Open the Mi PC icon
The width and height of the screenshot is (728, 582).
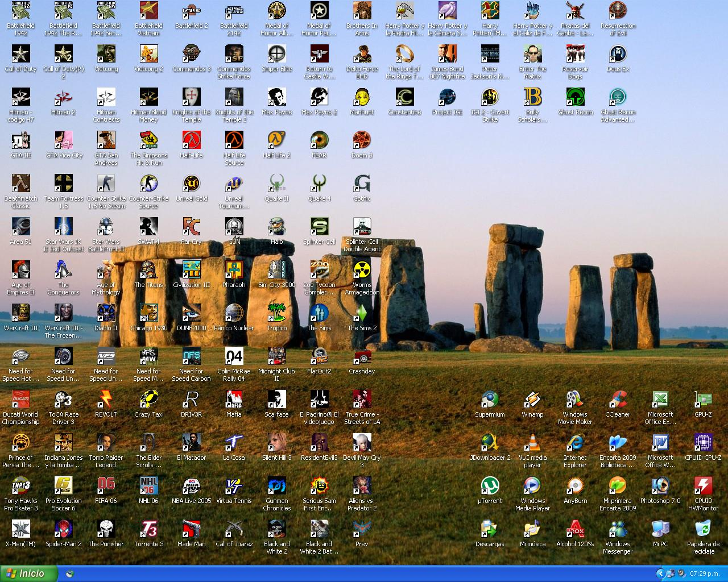tap(661, 534)
